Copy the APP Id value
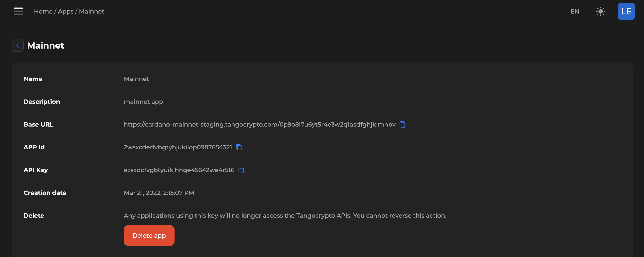 click(239, 147)
